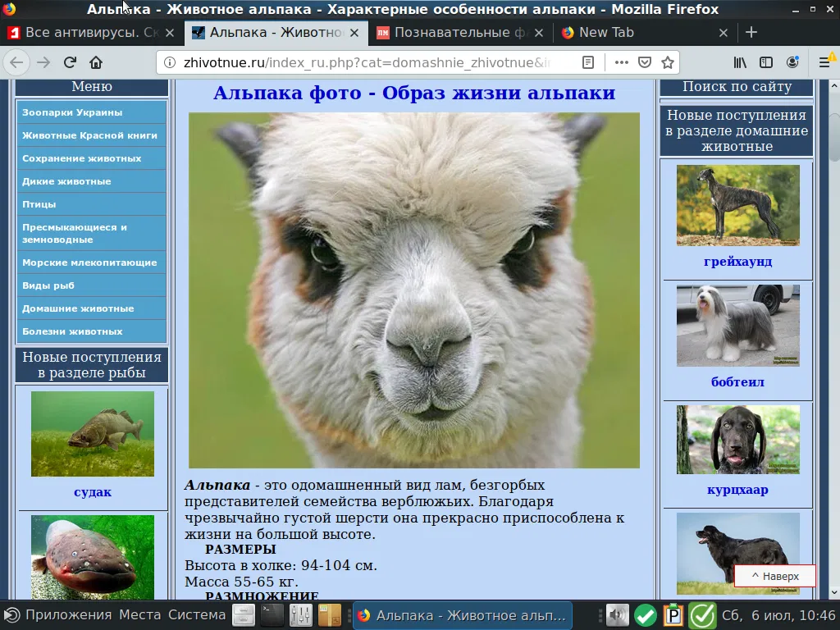Open Болезни животных menu item
The height and width of the screenshot is (630, 840).
[x=92, y=331]
